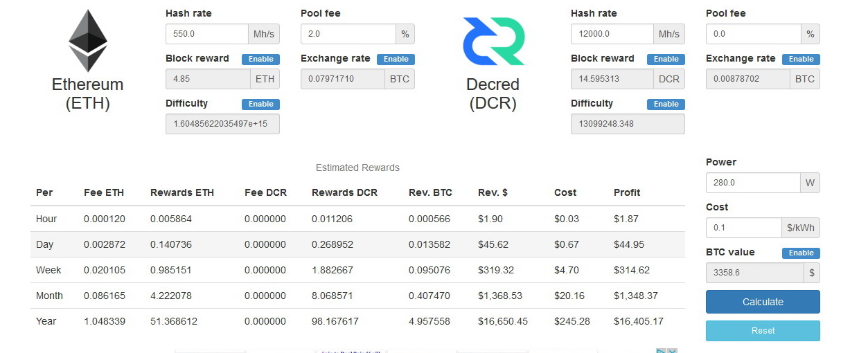Image resolution: width=868 pixels, height=353 pixels.
Task: Toggle Enable for Ethereum Difficulty
Action: click(261, 104)
